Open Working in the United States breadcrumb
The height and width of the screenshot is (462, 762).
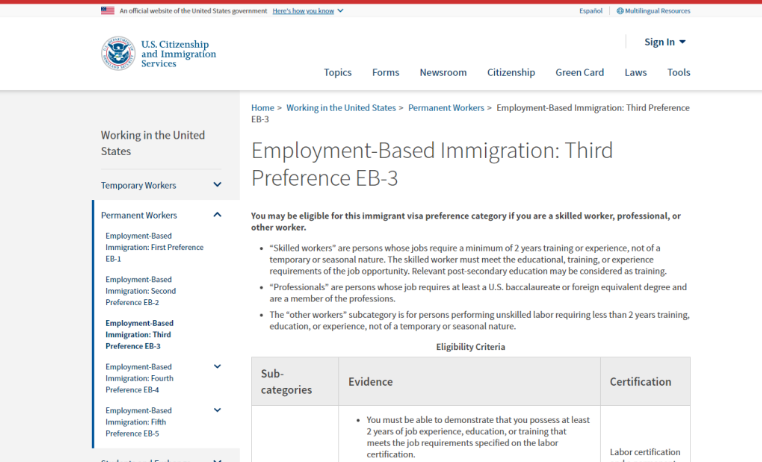341,108
